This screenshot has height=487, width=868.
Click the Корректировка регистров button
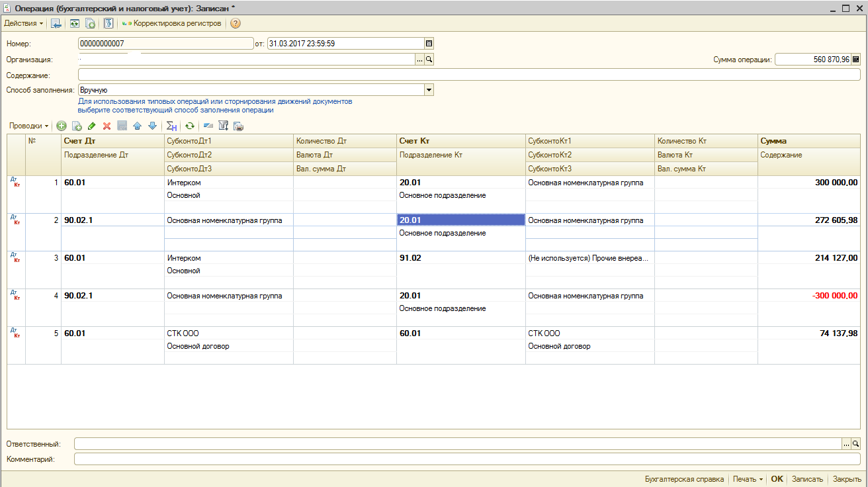(x=172, y=23)
